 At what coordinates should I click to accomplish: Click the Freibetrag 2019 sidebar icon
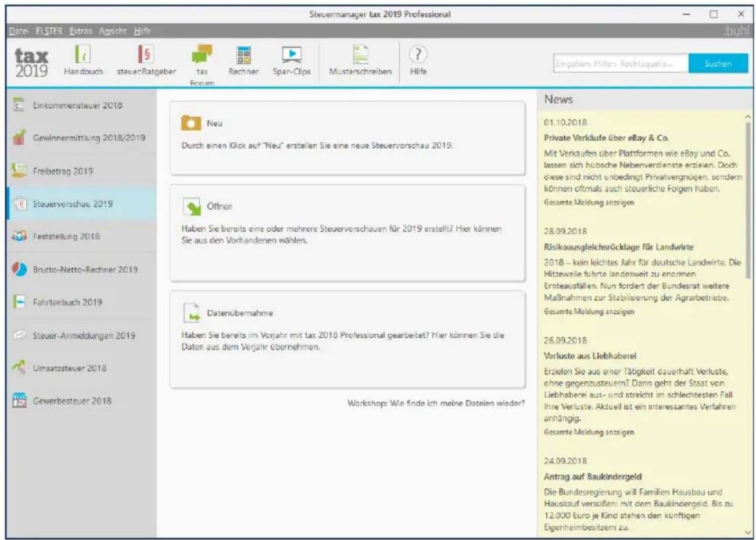19,170
